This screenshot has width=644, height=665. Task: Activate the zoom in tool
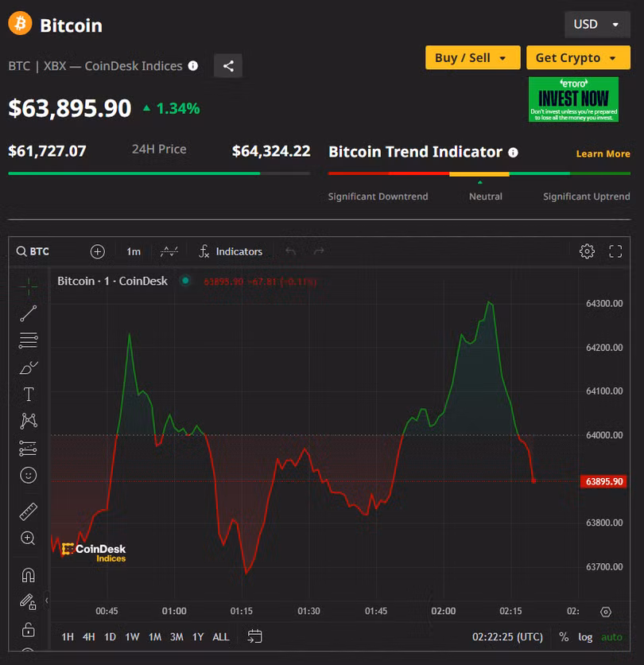(x=29, y=539)
